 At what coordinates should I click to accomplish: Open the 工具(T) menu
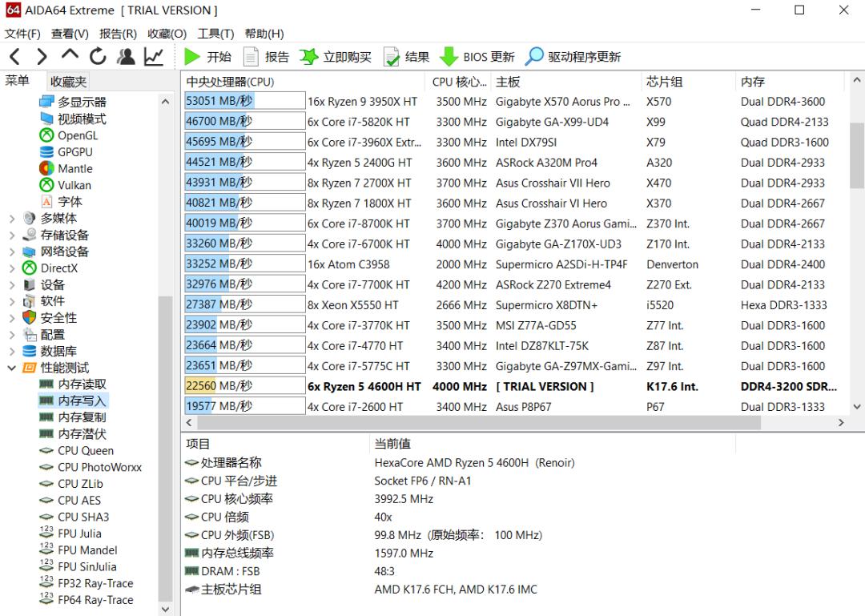(217, 34)
